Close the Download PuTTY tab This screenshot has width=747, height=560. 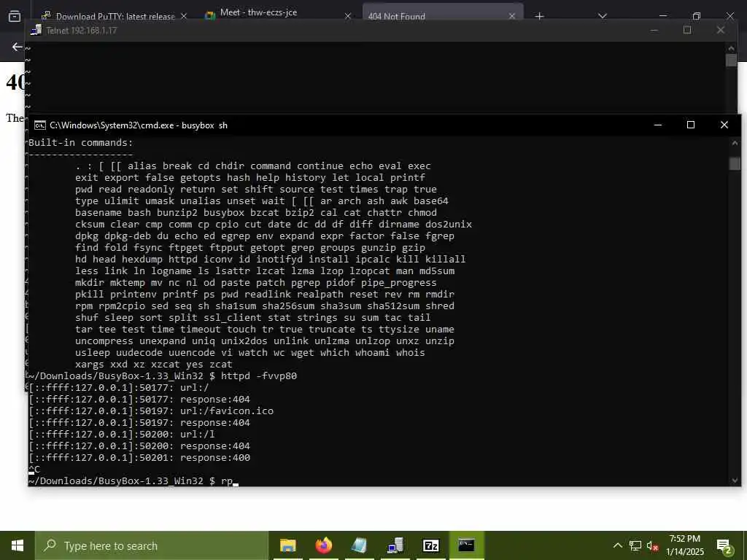tap(183, 16)
